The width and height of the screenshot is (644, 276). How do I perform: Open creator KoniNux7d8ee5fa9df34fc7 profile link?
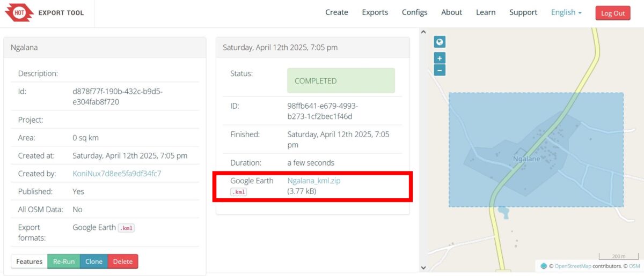pos(117,174)
